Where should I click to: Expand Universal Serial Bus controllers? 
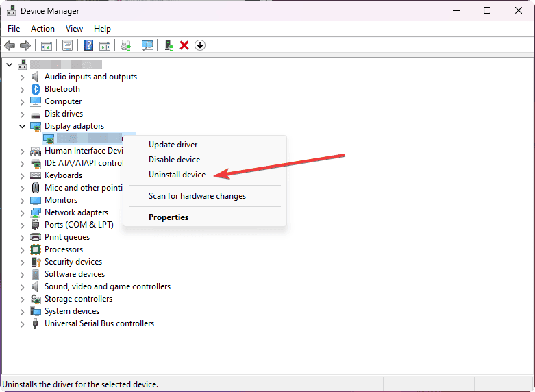pyautogui.click(x=22, y=324)
